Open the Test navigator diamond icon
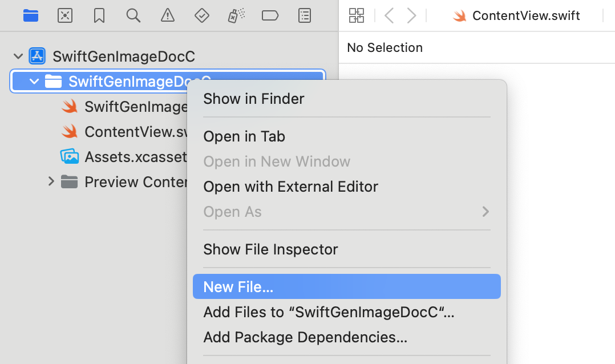The height and width of the screenshot is (364, 615). [202, 15]
